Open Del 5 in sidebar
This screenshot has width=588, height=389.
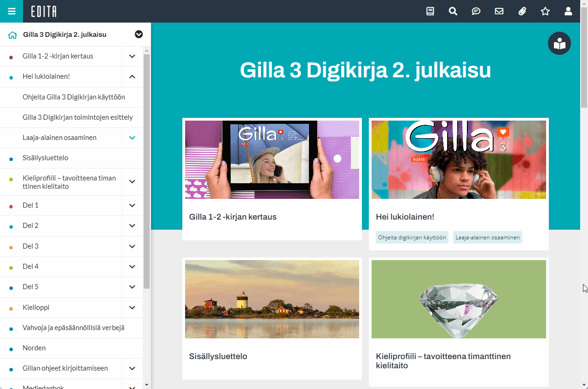click(x=30, y=287)
